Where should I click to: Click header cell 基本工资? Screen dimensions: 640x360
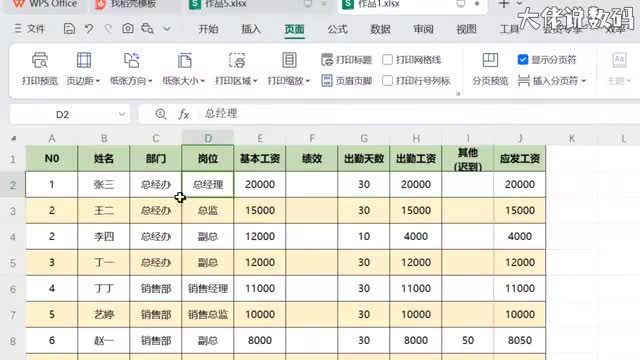[260, 158]
